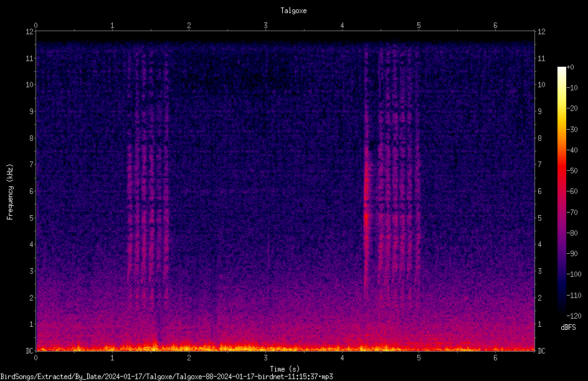
Task: Click the 3 second tick on bottom axis
Action: point(265,358)
